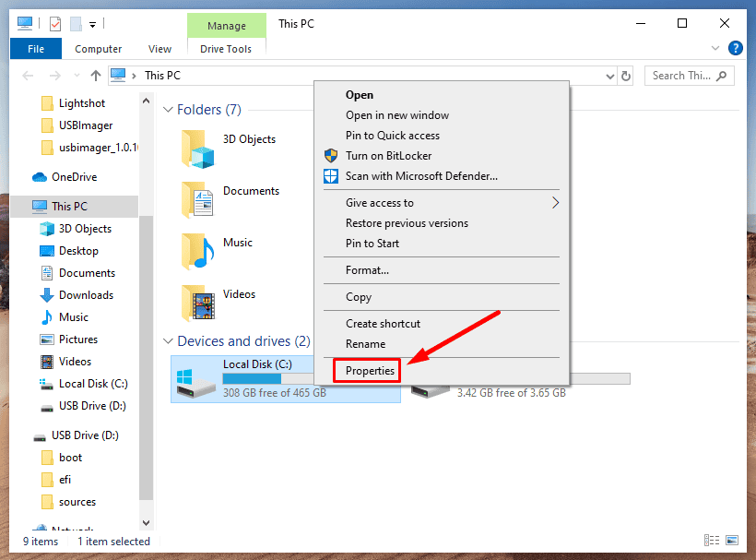The image size is (756, 560).
Task: Click the New folder quick access icon
Action: 77,24
